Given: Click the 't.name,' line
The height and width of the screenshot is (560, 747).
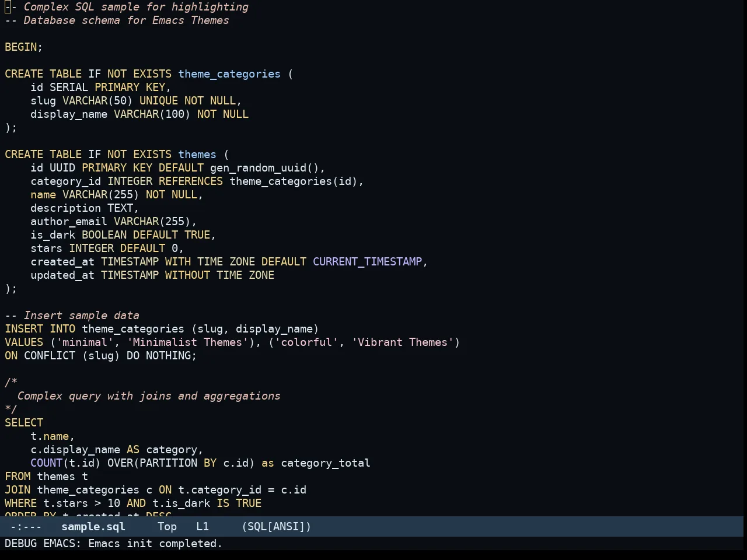Looking at the screenshot, I should pos(53,436).
